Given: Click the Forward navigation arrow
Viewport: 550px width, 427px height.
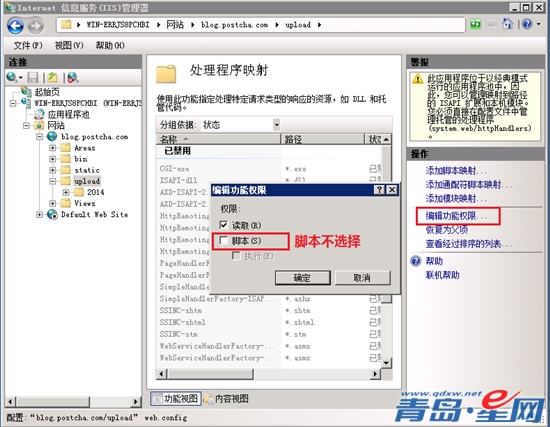Looking at the screenshot, I should point(35,26).
